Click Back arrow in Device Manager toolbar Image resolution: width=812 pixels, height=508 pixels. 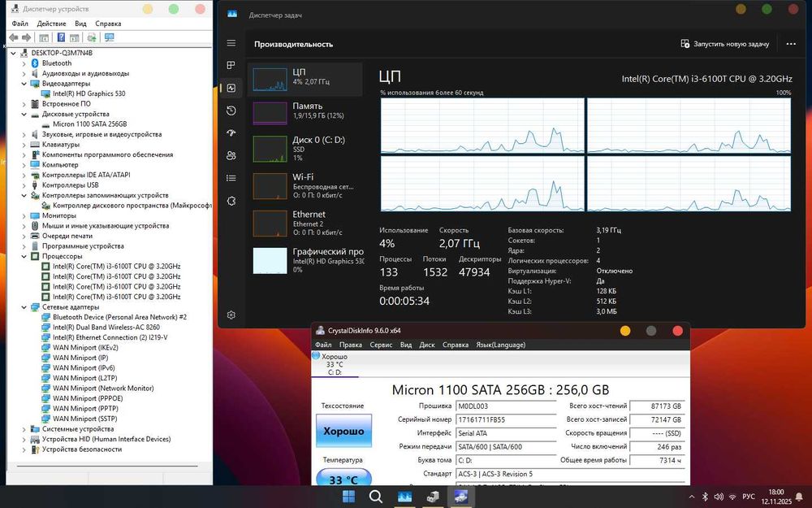click(14, 37)
